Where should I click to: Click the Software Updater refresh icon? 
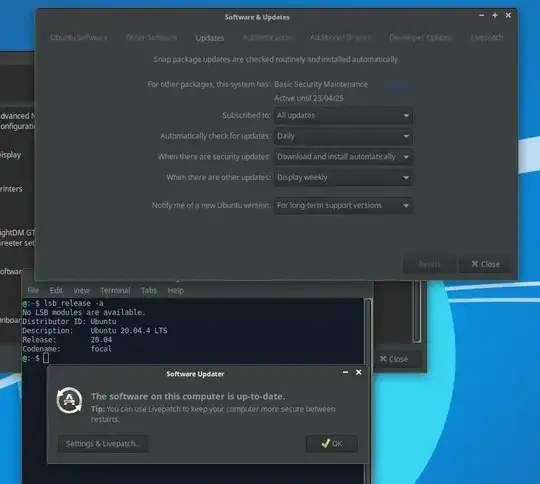[x=69, y=400]
